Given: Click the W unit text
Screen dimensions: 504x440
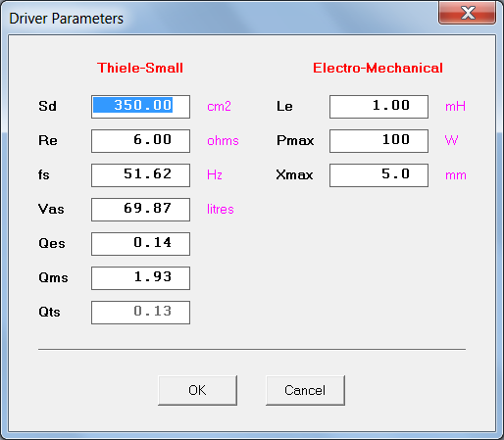Looking at the screenshot, I should pos(451,140).
